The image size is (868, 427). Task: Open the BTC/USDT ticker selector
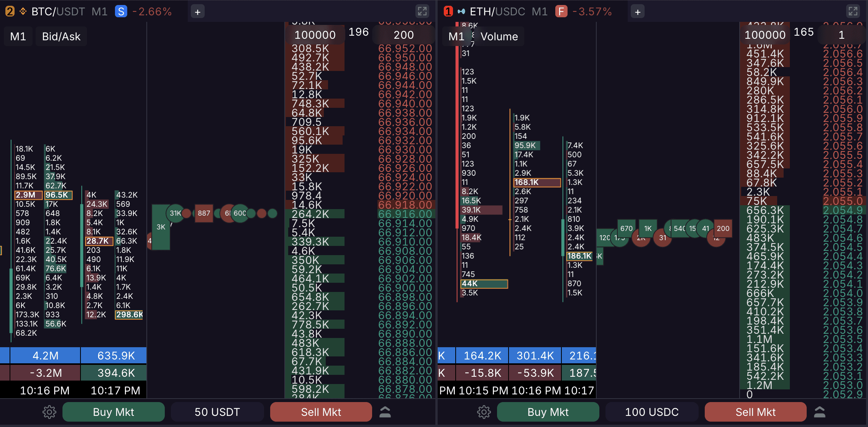click(58, 12)
